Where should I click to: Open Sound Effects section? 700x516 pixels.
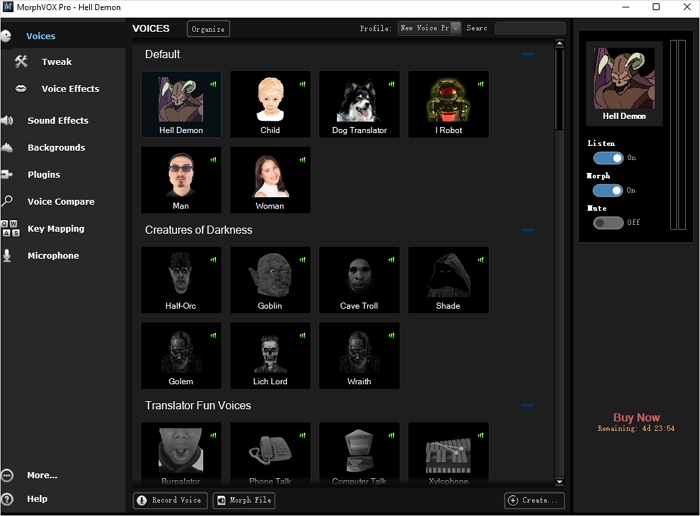[58, 121]
